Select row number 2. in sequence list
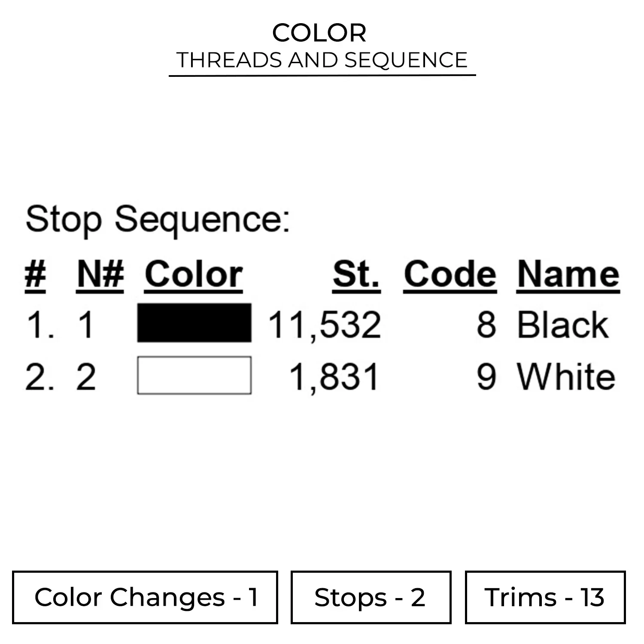This screenshot has width=644, height=644. pos(39,377)
